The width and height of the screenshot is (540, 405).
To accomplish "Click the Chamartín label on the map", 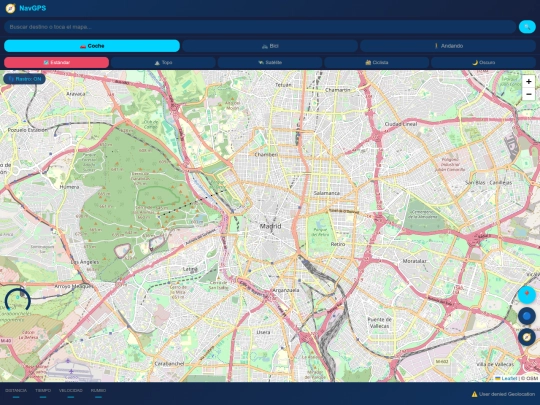I will point(338,90).
